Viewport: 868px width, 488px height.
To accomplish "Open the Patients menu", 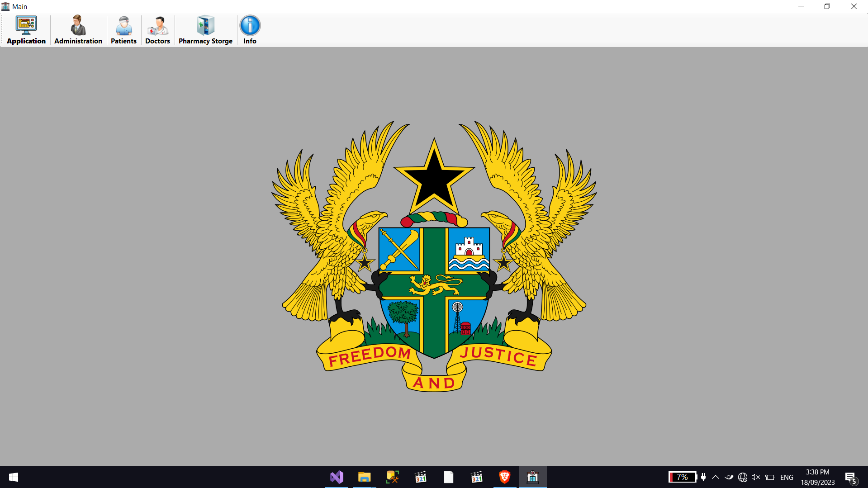I will coord(123,30).
